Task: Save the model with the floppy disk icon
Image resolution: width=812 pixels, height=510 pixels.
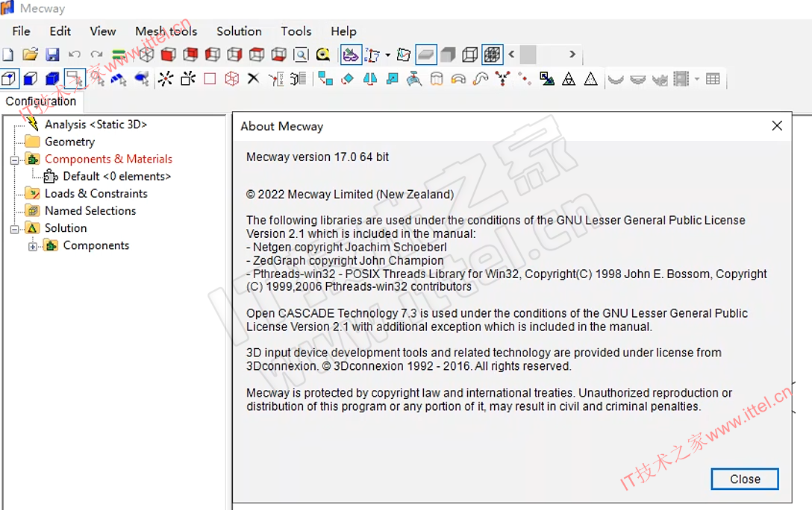Action: pos(52,54)
